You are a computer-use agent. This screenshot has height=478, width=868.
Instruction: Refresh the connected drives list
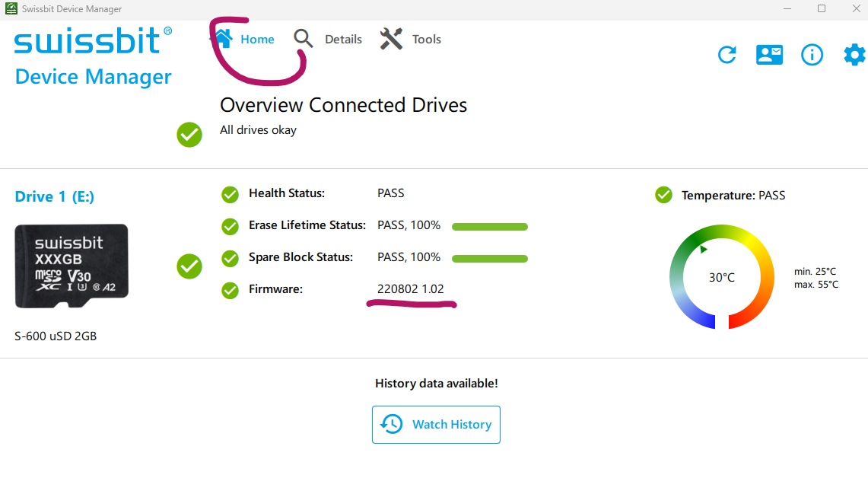727,55
